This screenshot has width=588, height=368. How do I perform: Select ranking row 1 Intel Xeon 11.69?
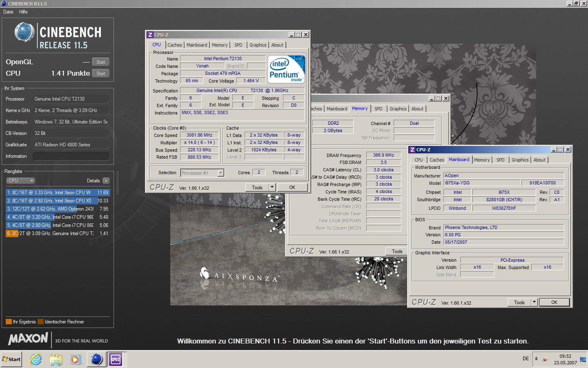(x=58, y=192)
